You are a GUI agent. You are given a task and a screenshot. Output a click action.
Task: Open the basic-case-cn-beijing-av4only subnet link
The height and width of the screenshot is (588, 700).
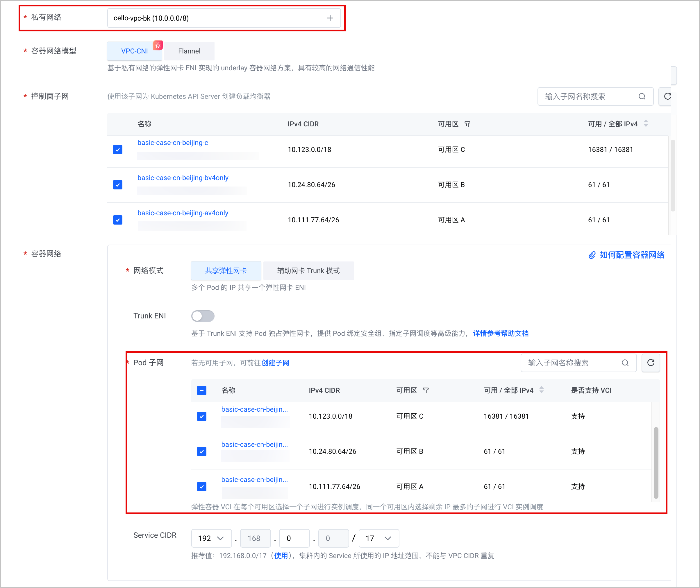click(183, 213)
